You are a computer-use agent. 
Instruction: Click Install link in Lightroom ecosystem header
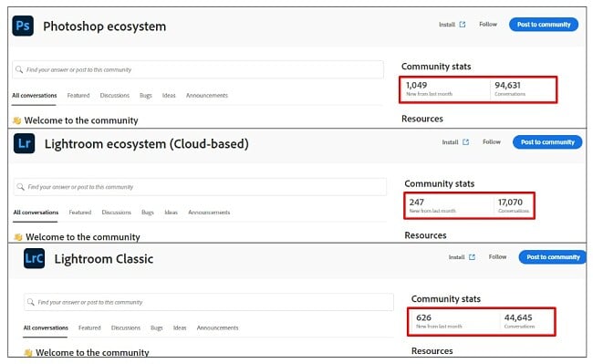pos(450,142)
